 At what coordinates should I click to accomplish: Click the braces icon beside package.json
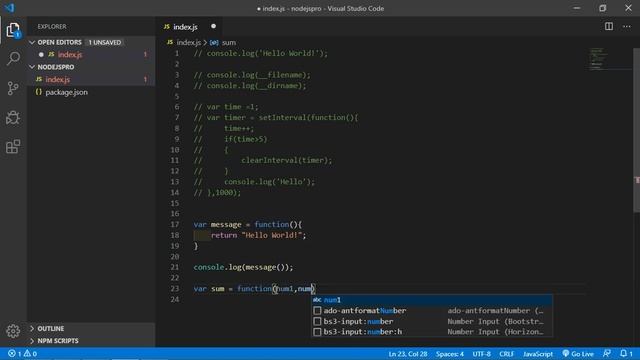[x=39, y=92]
